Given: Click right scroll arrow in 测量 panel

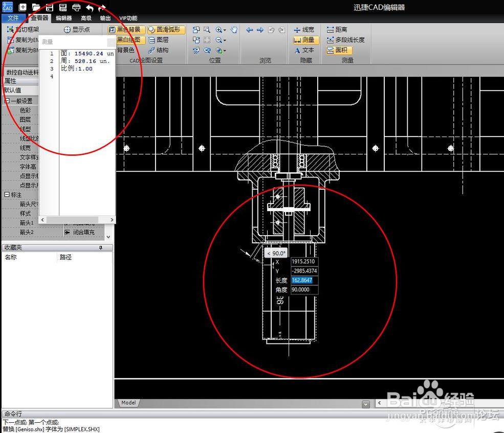Looking at the screenshot, I should click(112, 220).
